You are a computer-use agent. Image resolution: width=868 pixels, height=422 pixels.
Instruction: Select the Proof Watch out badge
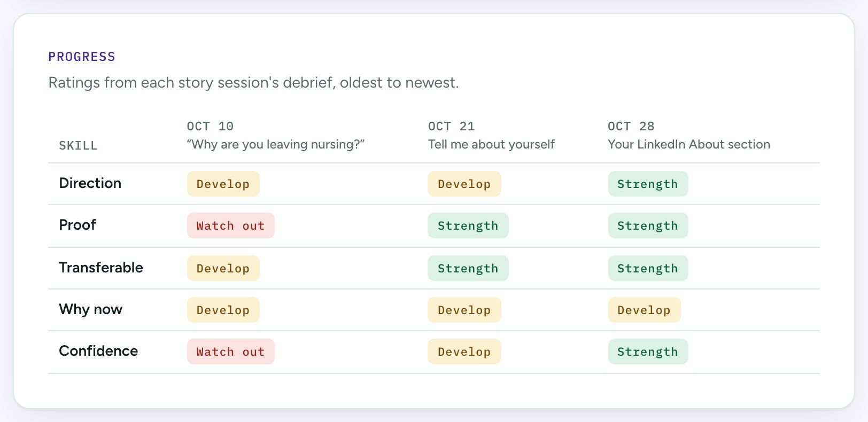(x=230, y=225)
